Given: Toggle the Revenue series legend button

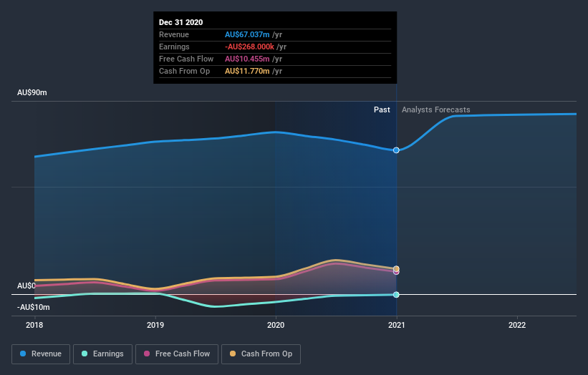Looking at the screenshot, I should (41, 354).
